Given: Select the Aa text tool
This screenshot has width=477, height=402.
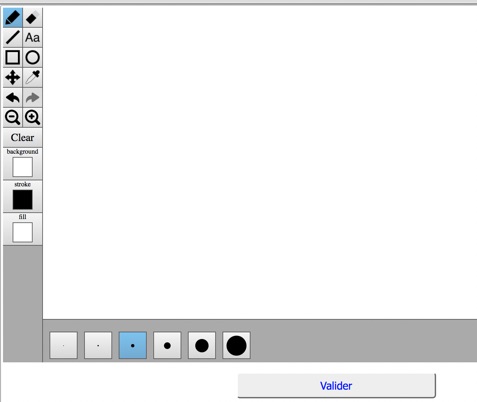Looking at the screenshot, I should click(32, 38).
